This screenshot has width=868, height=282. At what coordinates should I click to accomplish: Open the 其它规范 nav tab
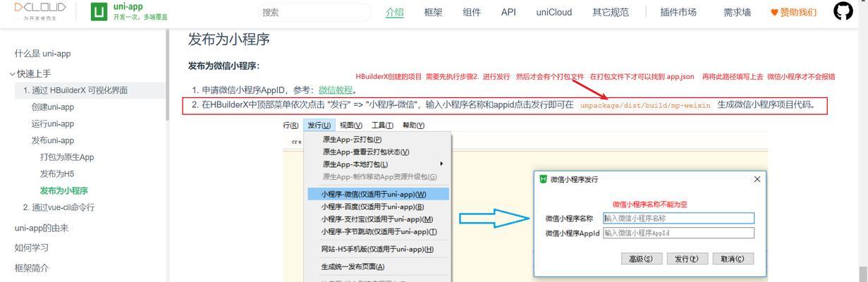(x=611, y=12)
